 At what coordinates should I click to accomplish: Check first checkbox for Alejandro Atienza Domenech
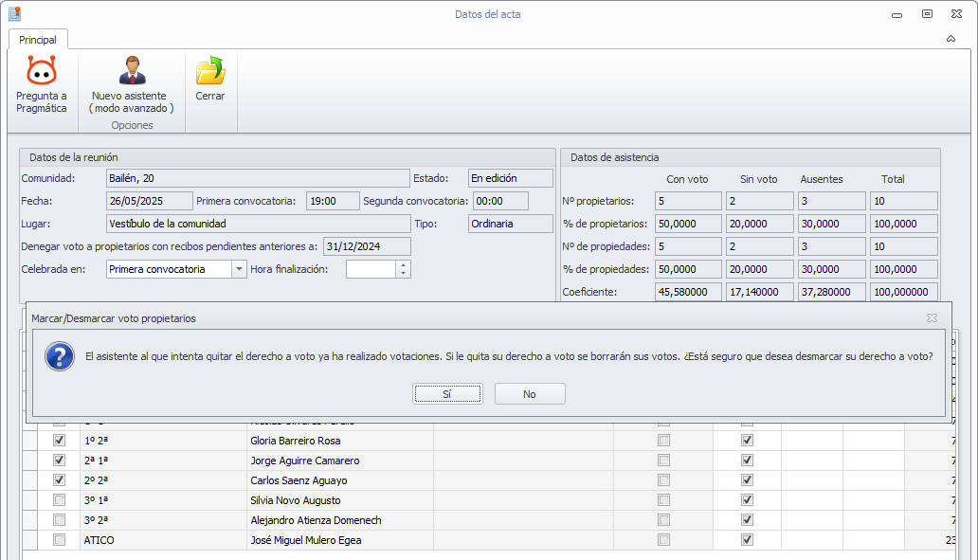(x=60, y=520)
